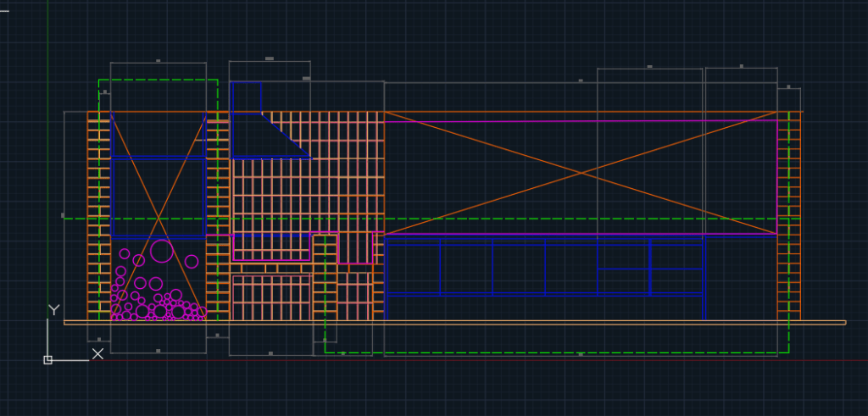The height and width of the screenshot is (416, 868).
Task: Click the X axis label of UCS icon
Action: point(97,353)
